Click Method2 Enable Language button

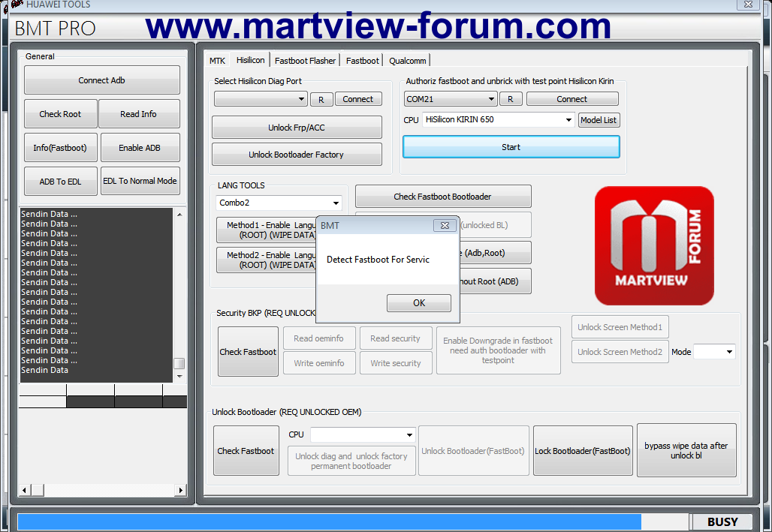(268, 260)
